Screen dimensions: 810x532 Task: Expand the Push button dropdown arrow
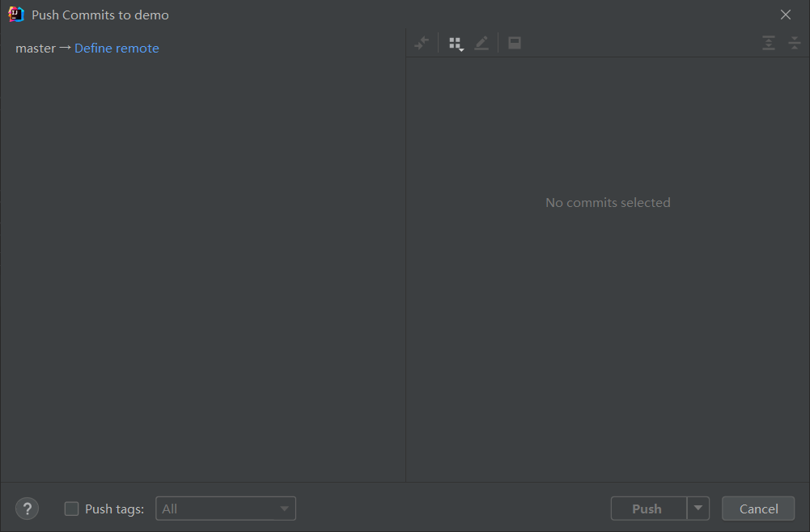pyautogui.click(x=698, y=509)
